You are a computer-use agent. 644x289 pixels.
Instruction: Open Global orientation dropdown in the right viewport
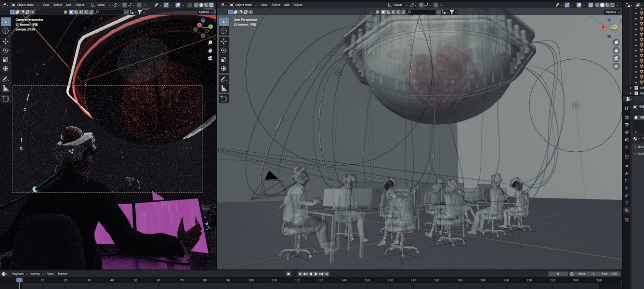(398, 5)
